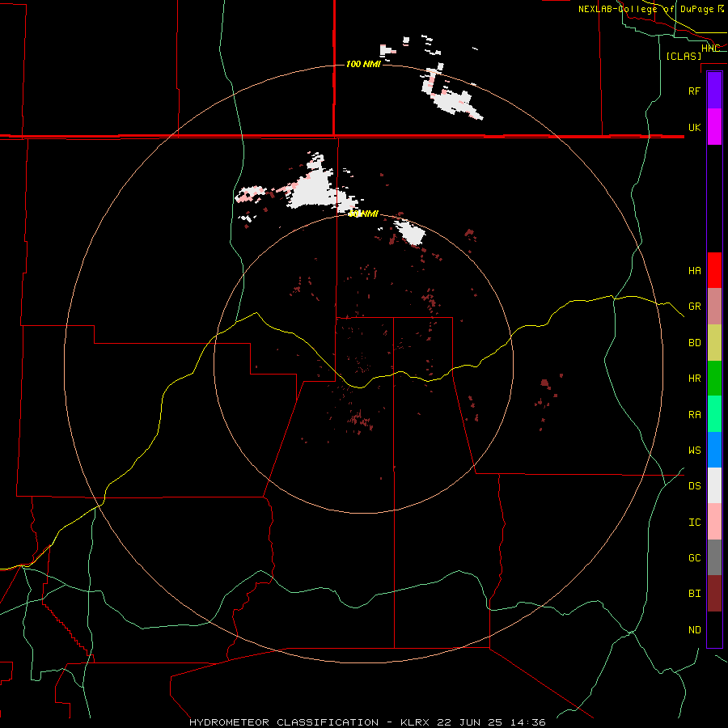The width and height of the screenshot is (728, 728).
Task: Pick the dark green HR swatch
Action: click(x=714, y=378)
